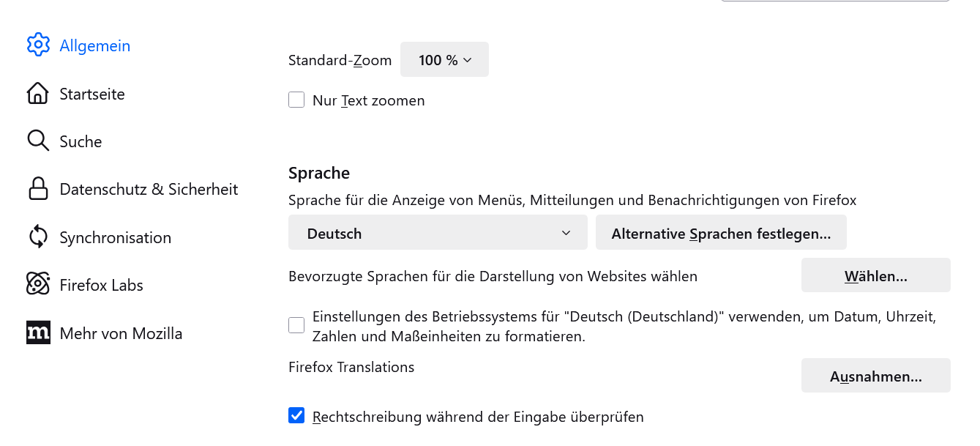The height and width of the screenshot is (446, 980).
Task: Click the Synchronisation arrows icon
Action: point(38,237)
